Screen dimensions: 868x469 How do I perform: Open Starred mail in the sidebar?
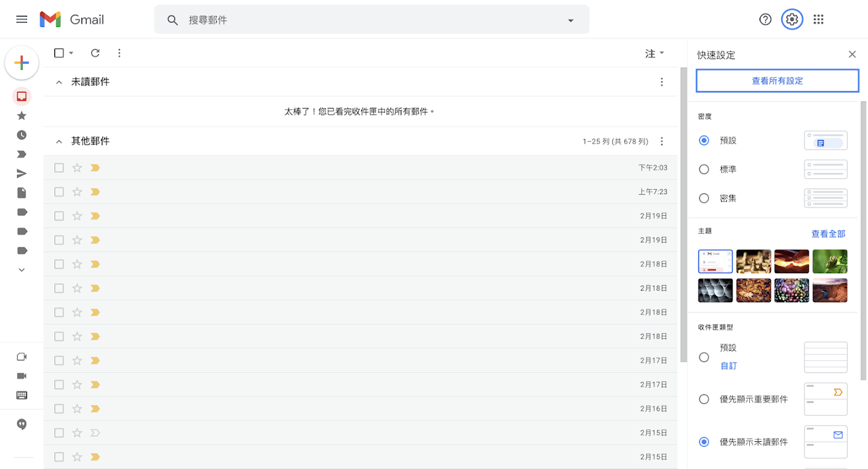22,116
